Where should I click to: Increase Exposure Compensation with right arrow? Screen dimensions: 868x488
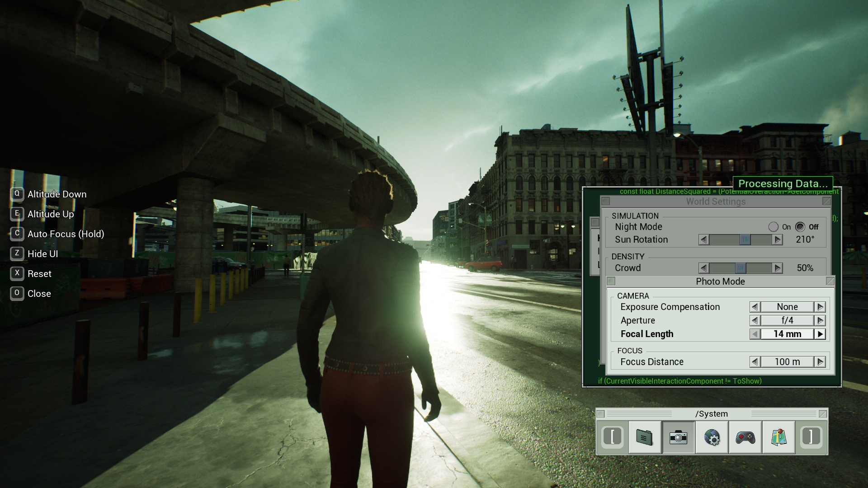[820, 307]
